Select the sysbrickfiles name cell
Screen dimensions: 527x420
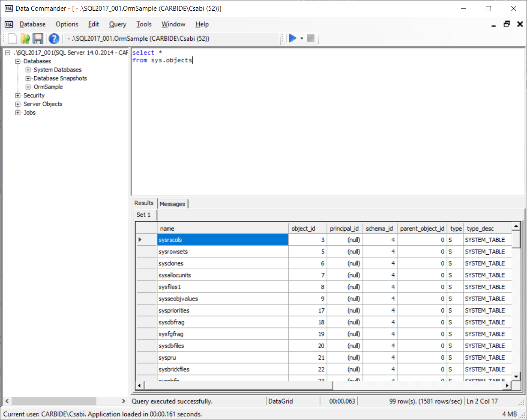click(223, 369)
